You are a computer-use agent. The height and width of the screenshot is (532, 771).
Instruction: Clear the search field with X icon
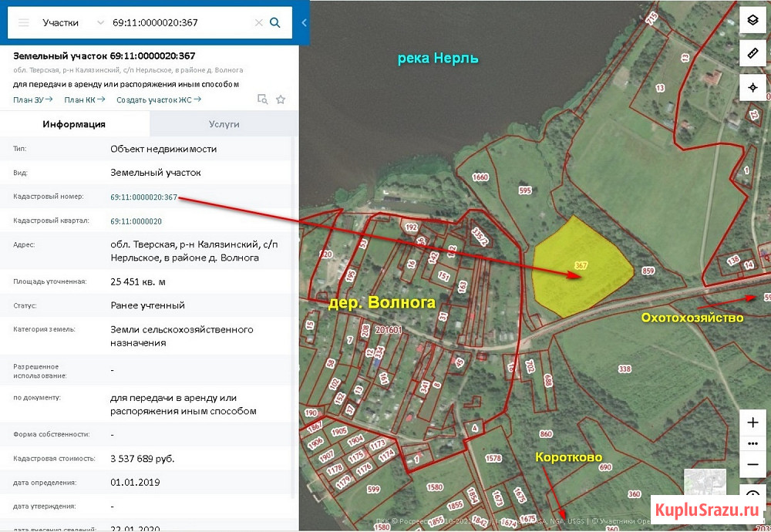(258, 22)
